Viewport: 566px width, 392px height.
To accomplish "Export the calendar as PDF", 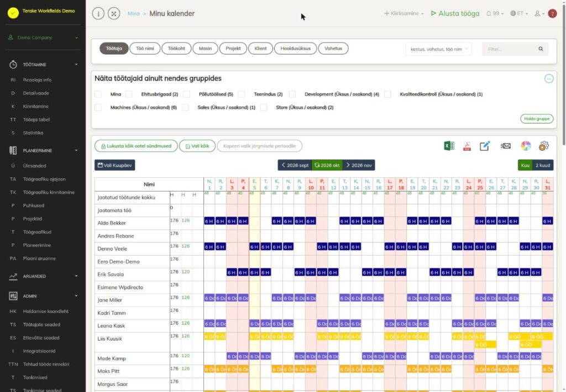I will (x=467, y=146).
